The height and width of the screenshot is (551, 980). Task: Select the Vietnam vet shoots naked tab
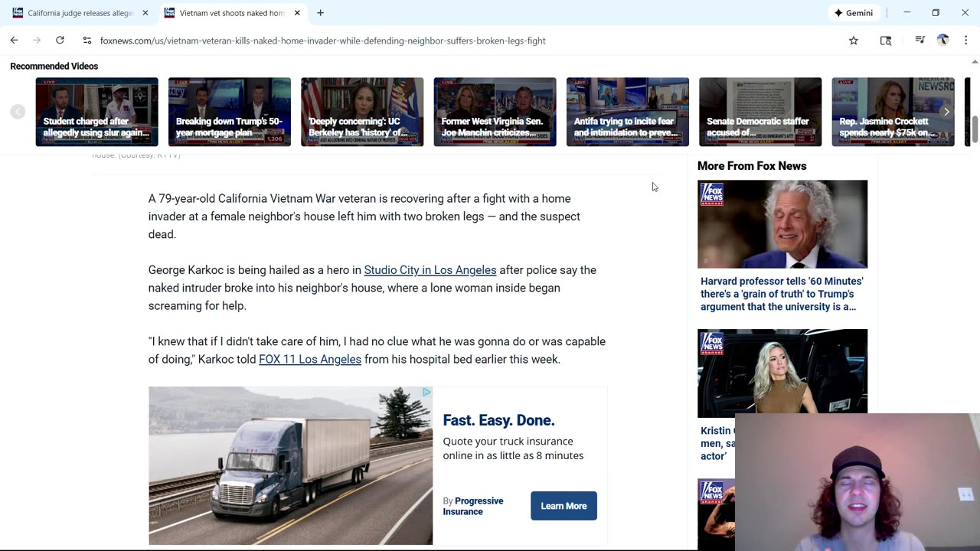coord(232,13)
